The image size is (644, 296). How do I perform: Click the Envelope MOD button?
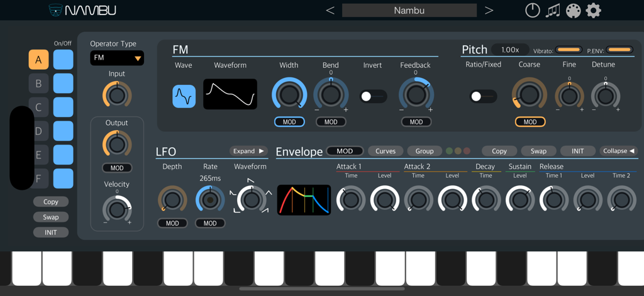point(345,151)
